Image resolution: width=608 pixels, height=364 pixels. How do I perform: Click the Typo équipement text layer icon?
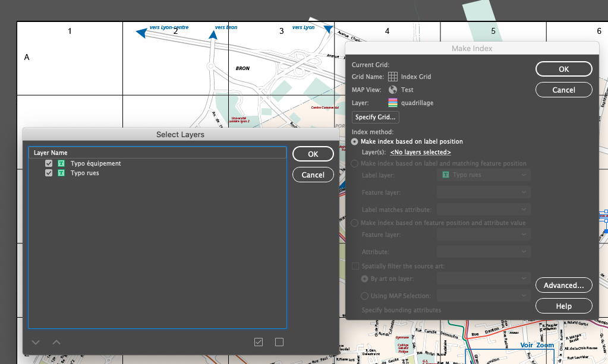(61, 163)
